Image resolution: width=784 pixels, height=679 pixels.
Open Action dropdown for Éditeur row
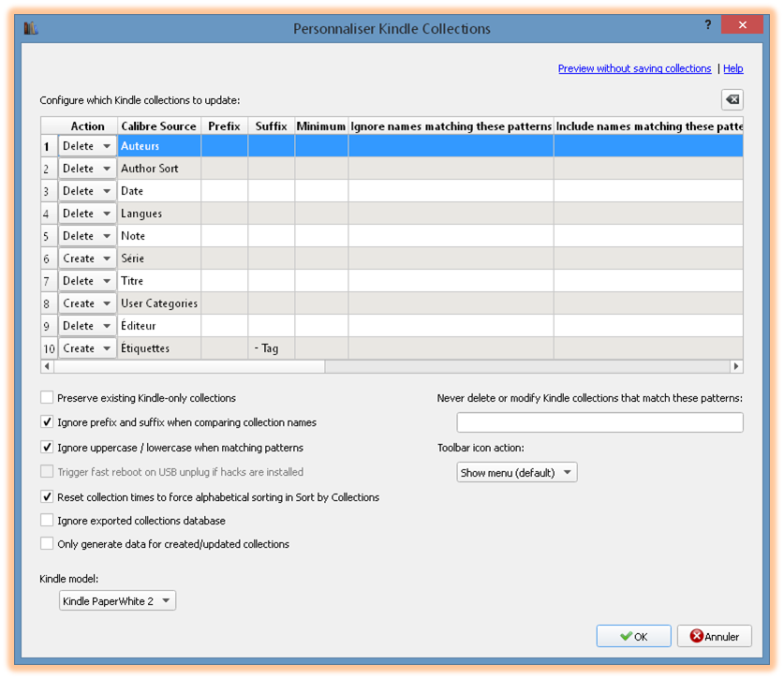(87, 326)
